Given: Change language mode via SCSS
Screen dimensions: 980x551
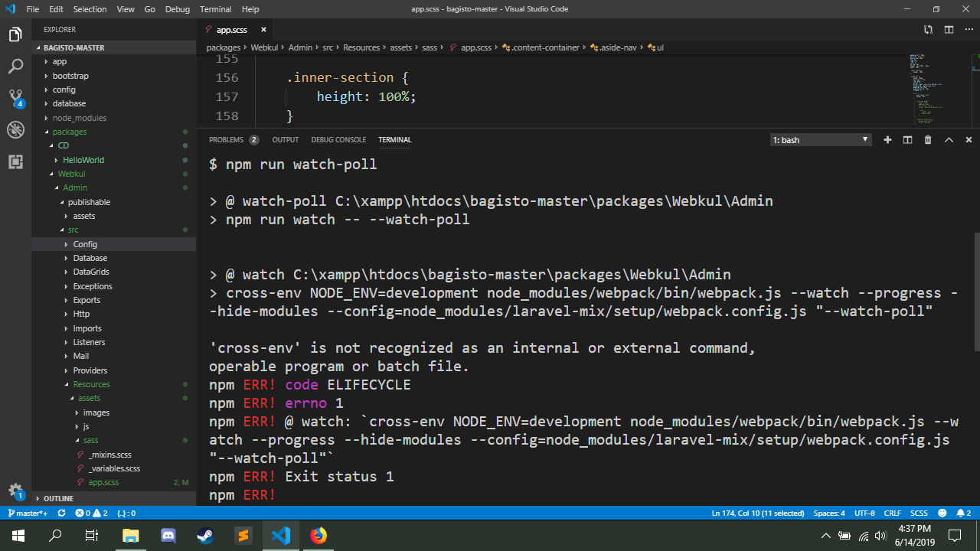Looking at the screenshot, I should tap(919, 513).
